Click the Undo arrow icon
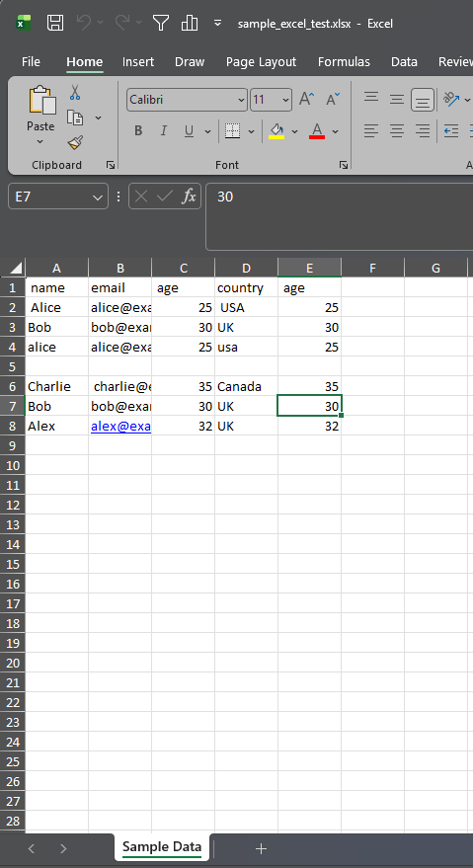 (x=84, y=23)
